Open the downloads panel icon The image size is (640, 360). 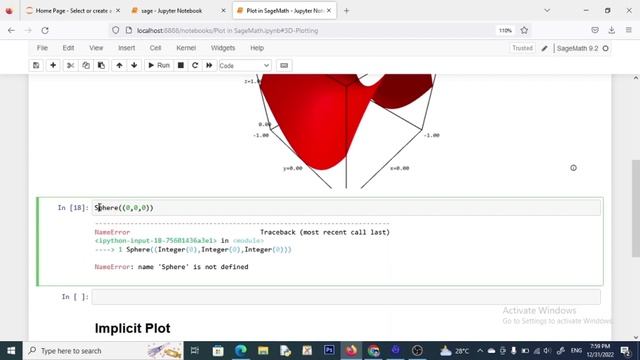[x=611, y=30]
